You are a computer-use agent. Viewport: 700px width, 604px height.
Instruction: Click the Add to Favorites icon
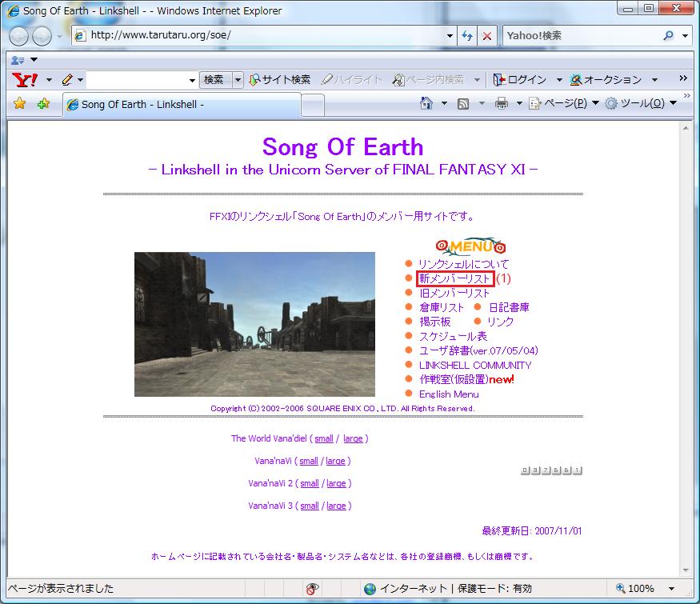(x=43, y=103)
